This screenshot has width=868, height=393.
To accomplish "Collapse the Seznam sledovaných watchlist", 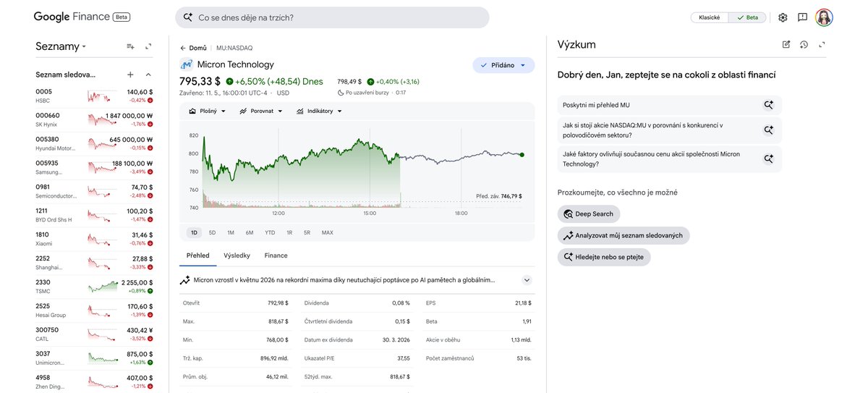I will [x=148, y=75].
